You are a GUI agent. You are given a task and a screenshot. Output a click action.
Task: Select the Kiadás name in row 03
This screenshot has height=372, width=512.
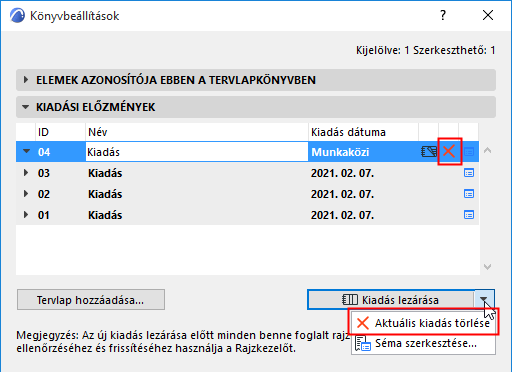pos(105,173)
